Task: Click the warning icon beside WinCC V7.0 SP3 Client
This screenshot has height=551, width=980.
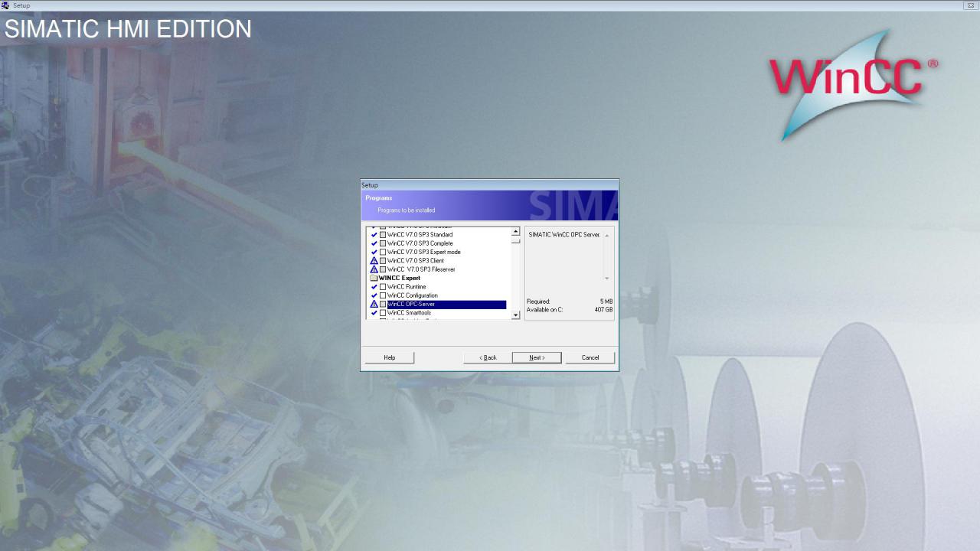Action: click(374, 261)
